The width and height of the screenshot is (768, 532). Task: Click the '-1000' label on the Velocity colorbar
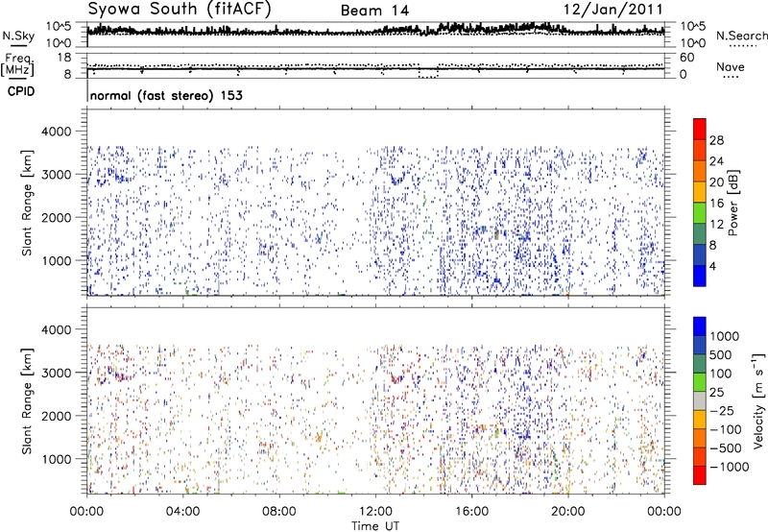729,467
